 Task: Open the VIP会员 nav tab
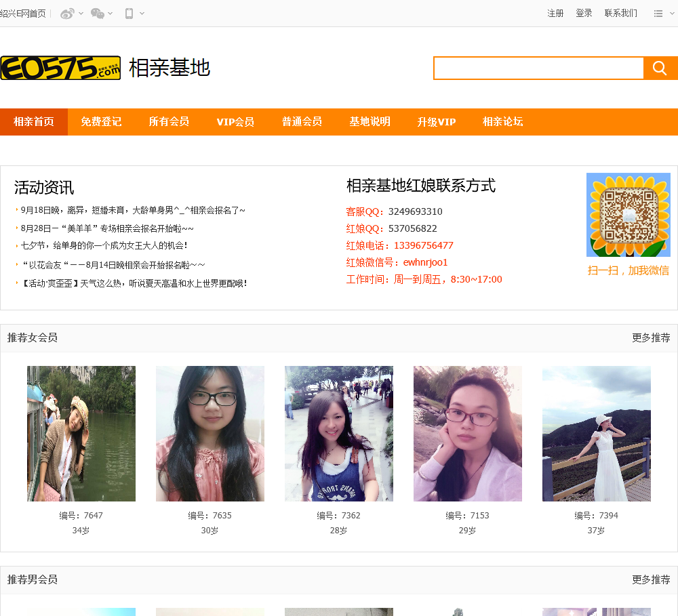click(236, 122)
